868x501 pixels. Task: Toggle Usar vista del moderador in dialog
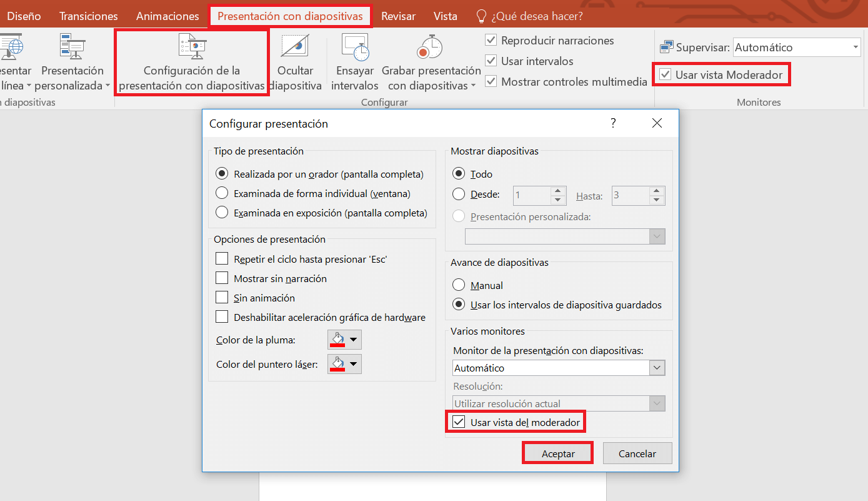(459, 422)
